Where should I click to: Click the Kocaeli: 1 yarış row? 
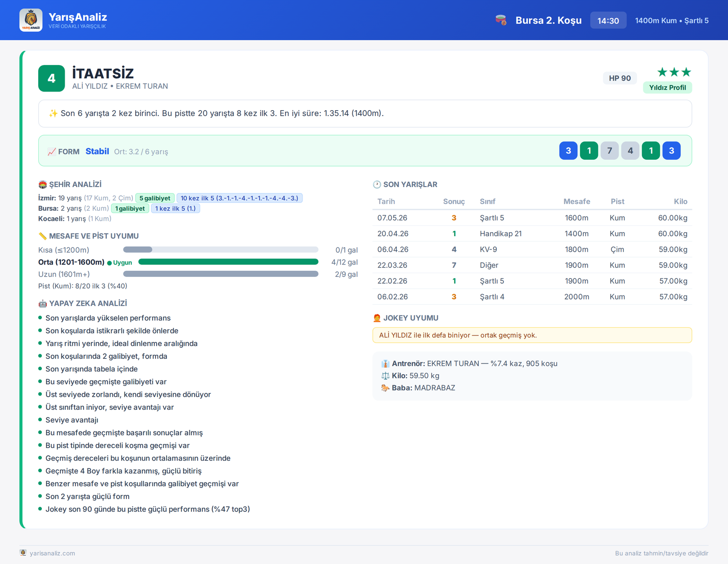tap(75, 218)
